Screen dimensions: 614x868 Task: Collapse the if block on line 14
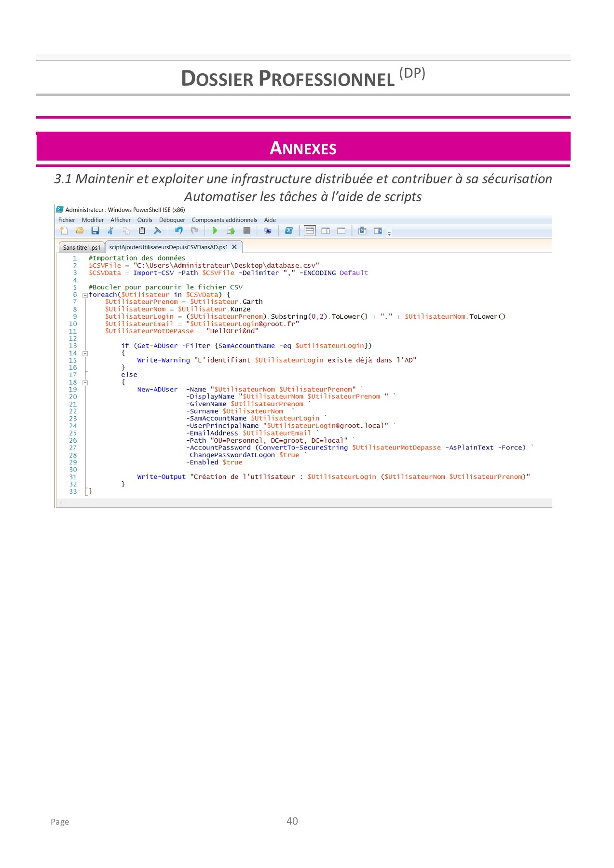click(85, 353)
